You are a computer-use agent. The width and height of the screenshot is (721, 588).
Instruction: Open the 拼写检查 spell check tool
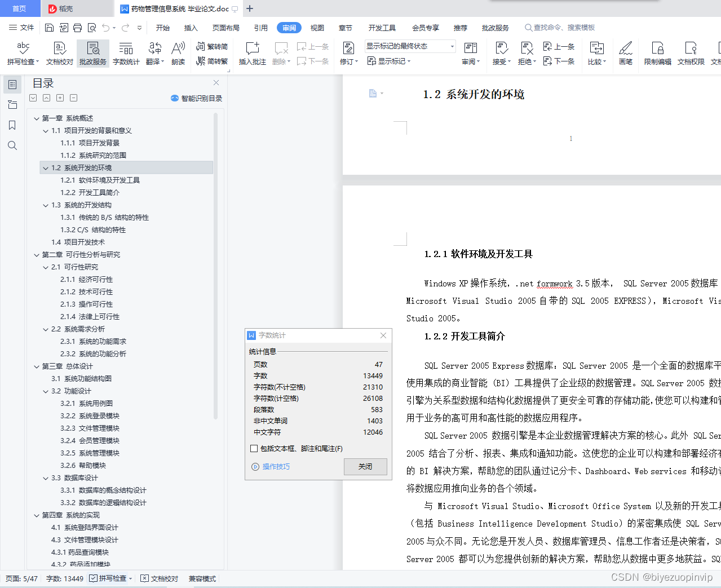(23, 53)
